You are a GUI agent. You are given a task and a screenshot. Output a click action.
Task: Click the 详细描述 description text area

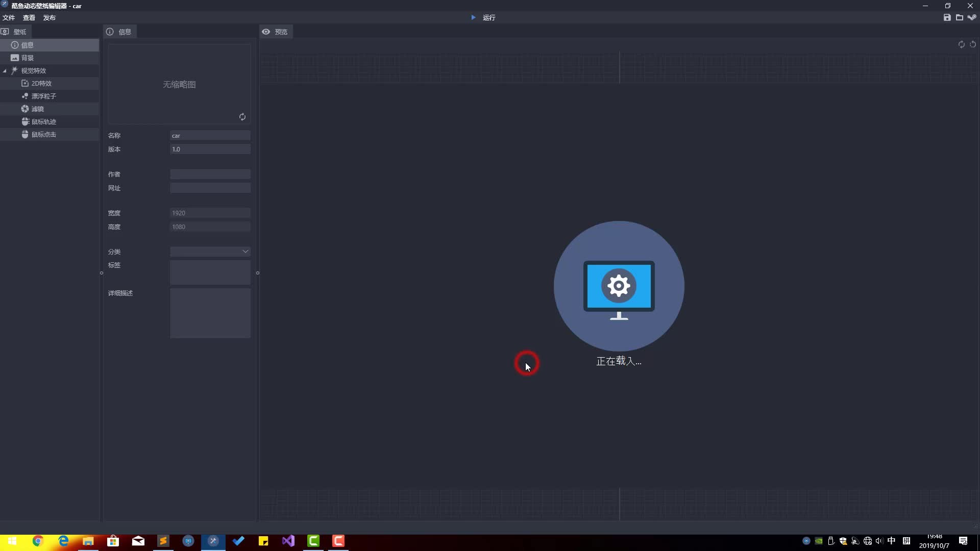[210, 313]
